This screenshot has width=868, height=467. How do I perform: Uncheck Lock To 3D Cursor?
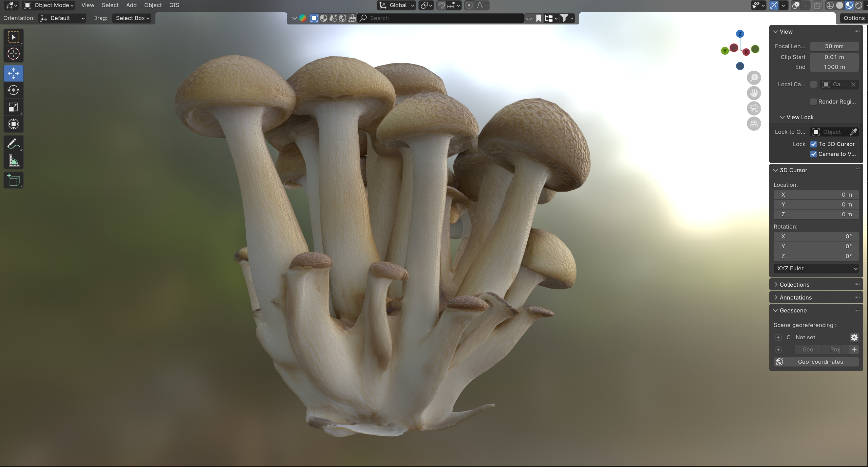[813, 144]
